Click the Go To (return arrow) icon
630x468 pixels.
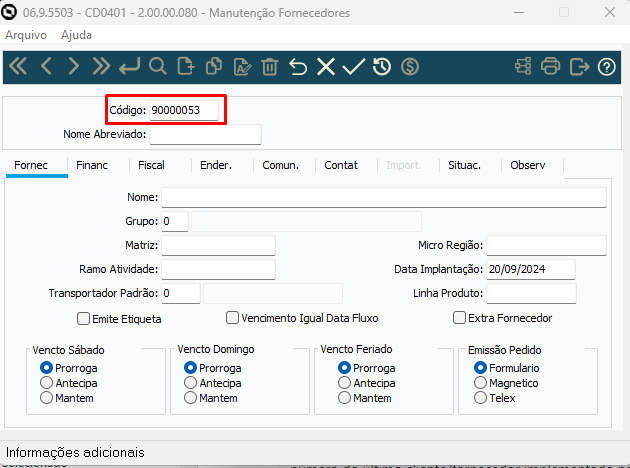(x=129, y=66)
